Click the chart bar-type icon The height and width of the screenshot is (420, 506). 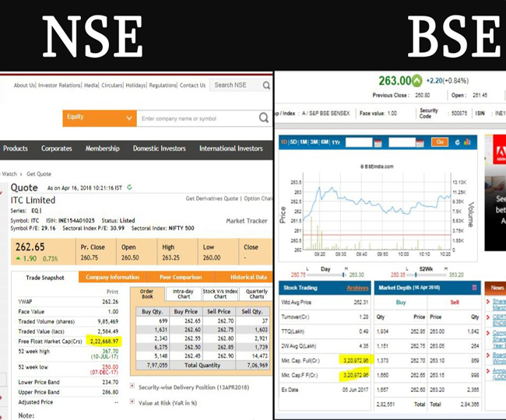(x=468, y=142)
